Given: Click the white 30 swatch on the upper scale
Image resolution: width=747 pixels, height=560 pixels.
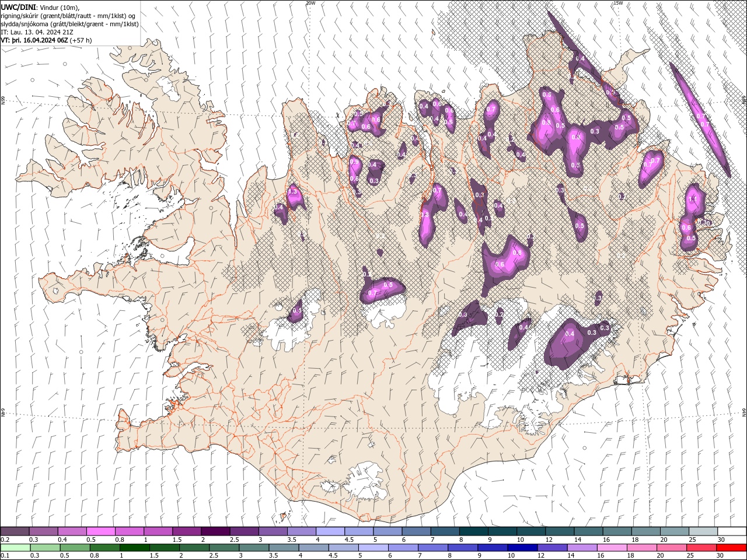Looking at the screenshot, I should click(x=732, y=531).
